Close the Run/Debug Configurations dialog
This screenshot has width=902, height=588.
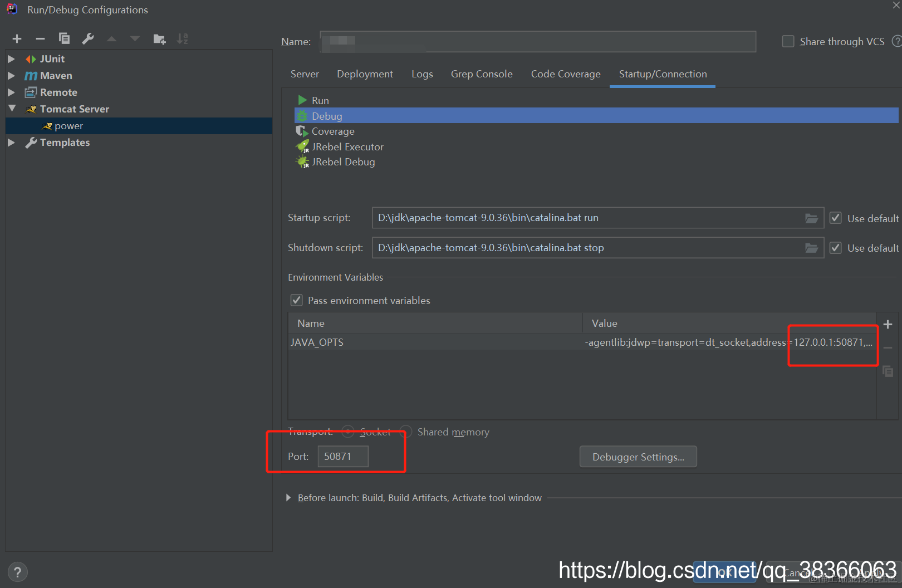coord(896,5)
